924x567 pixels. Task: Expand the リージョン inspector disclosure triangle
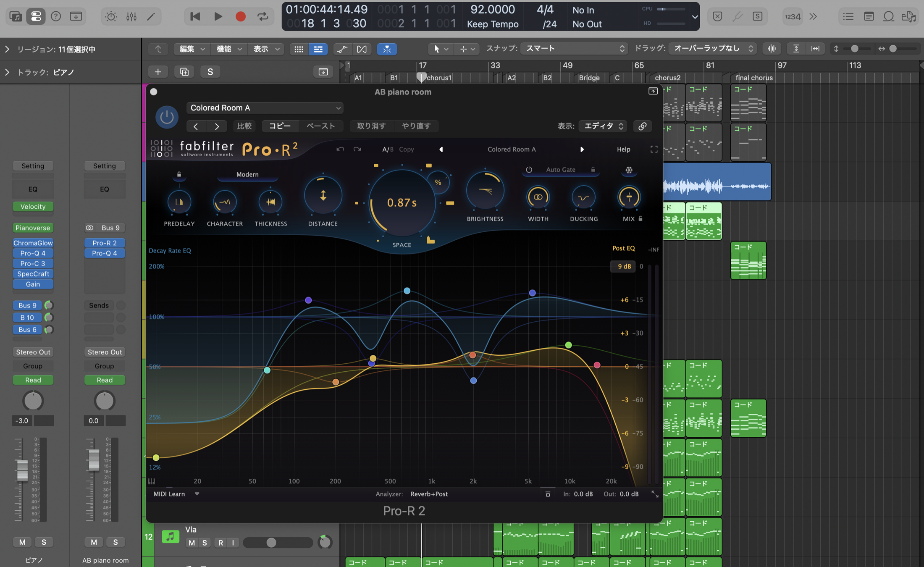tap(7, 49)
